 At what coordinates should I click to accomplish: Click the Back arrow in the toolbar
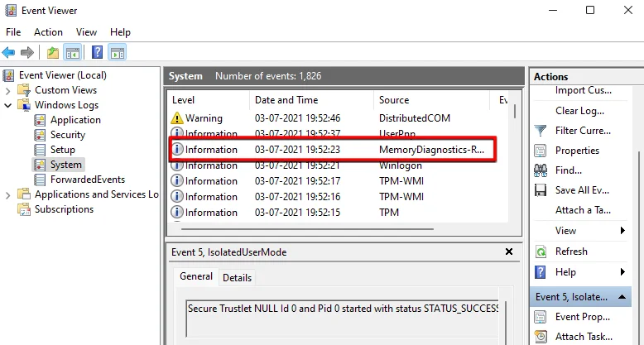(9, 53)
